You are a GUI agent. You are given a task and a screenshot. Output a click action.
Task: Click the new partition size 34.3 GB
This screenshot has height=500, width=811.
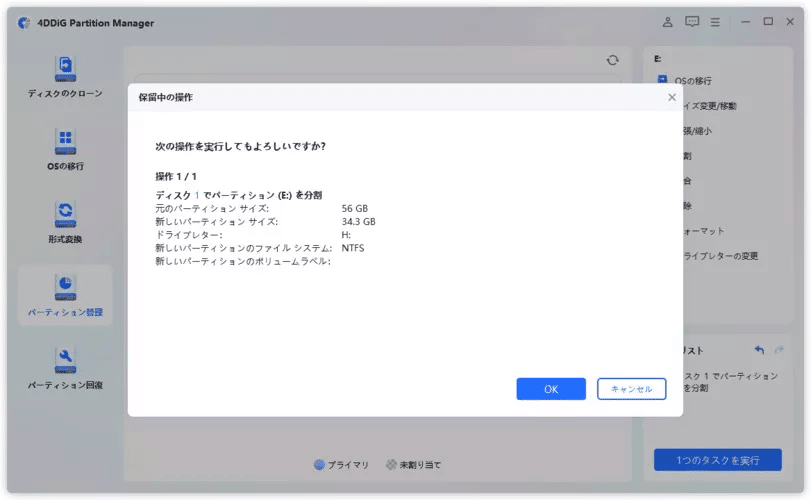tap(358, 222)
